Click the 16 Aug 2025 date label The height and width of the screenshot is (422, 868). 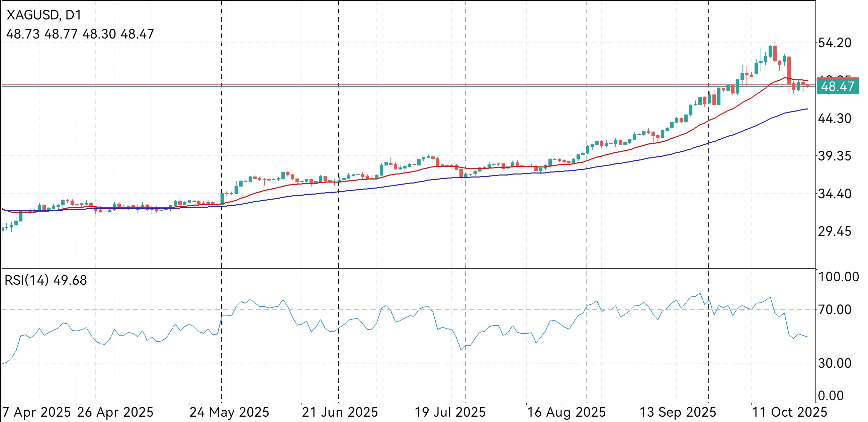pyautogui.click(x=566, y=412)
